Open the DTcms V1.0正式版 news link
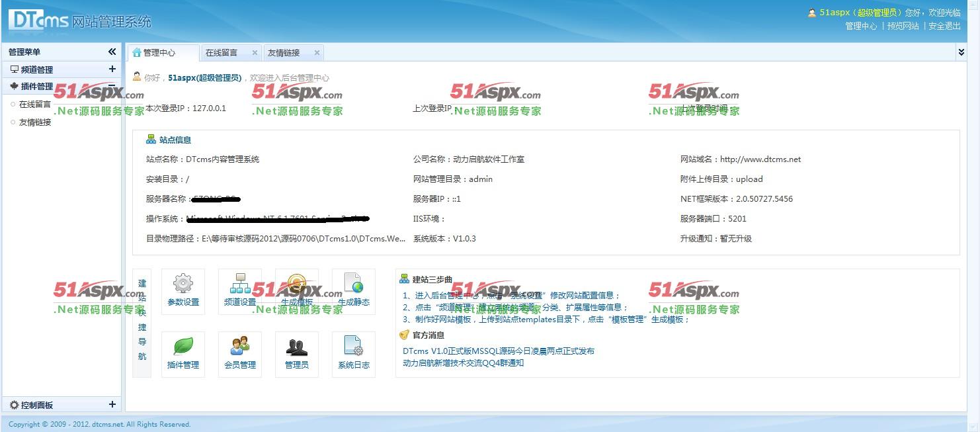Viewport: 980px width, 432px height. coord(499,351)
